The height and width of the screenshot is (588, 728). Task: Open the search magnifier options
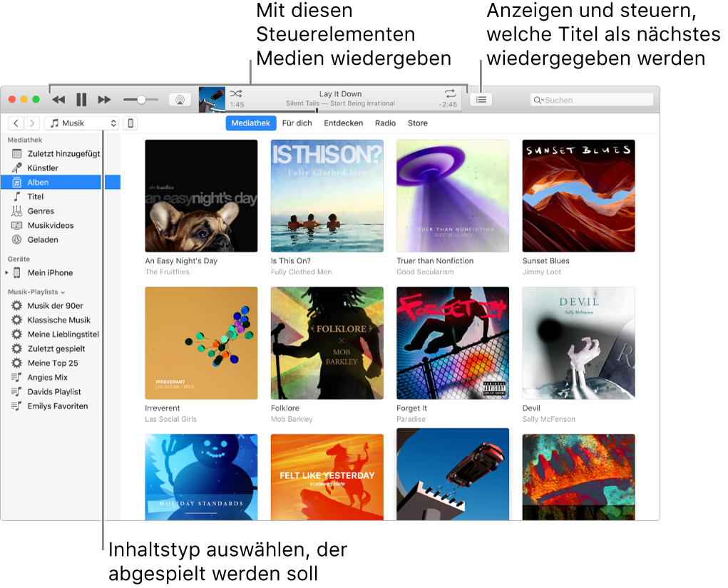(538, 100)
